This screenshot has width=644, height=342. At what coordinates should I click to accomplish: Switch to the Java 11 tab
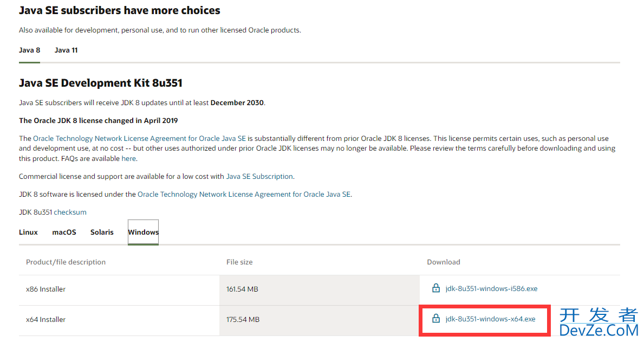(x=66, y=50)
